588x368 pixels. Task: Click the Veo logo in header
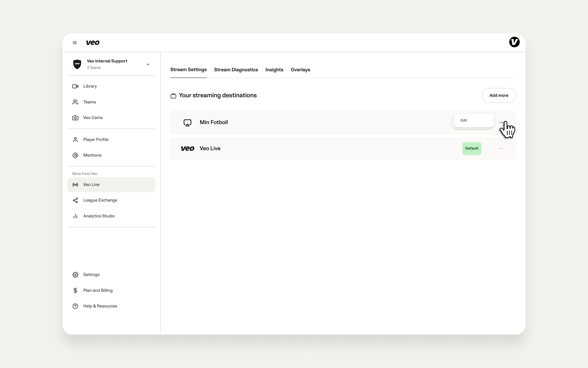[93, 43]
